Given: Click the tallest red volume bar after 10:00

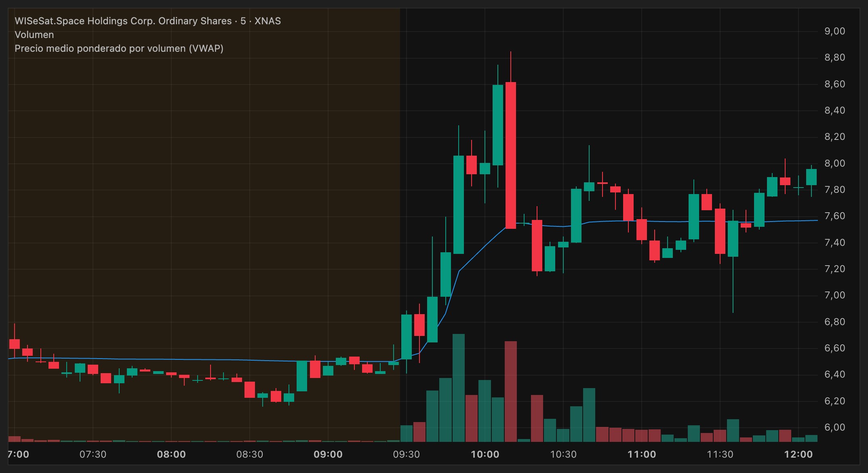Looking at the screenshot, I should (511, 391).
